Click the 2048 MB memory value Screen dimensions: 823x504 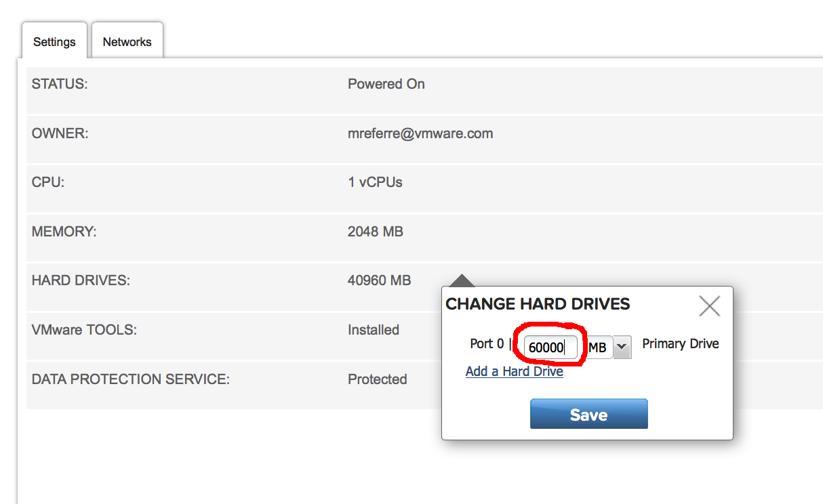point(376,232)
